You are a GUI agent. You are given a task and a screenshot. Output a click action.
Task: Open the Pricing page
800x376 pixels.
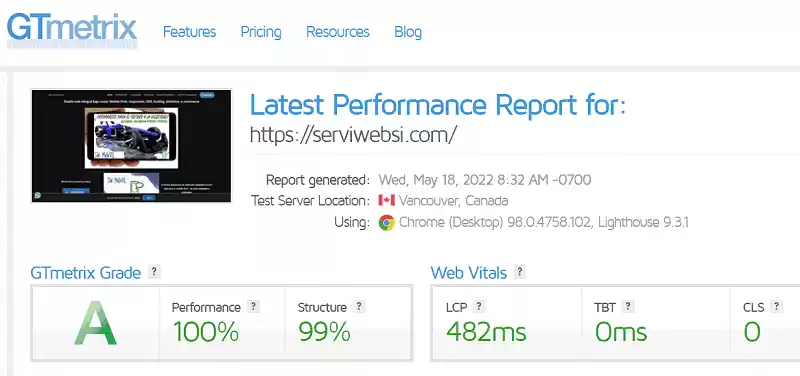(x=261, y=32)
